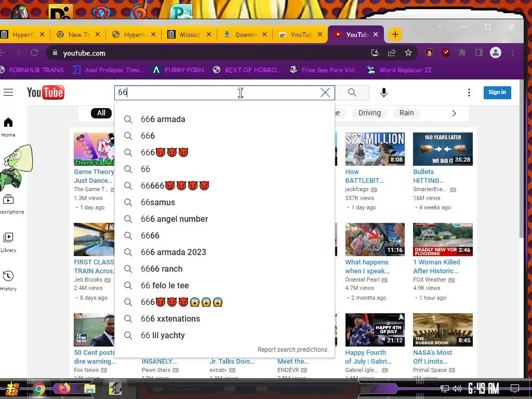Click the magnifier search button
This screenshot has width=532, height=399.
352,92
